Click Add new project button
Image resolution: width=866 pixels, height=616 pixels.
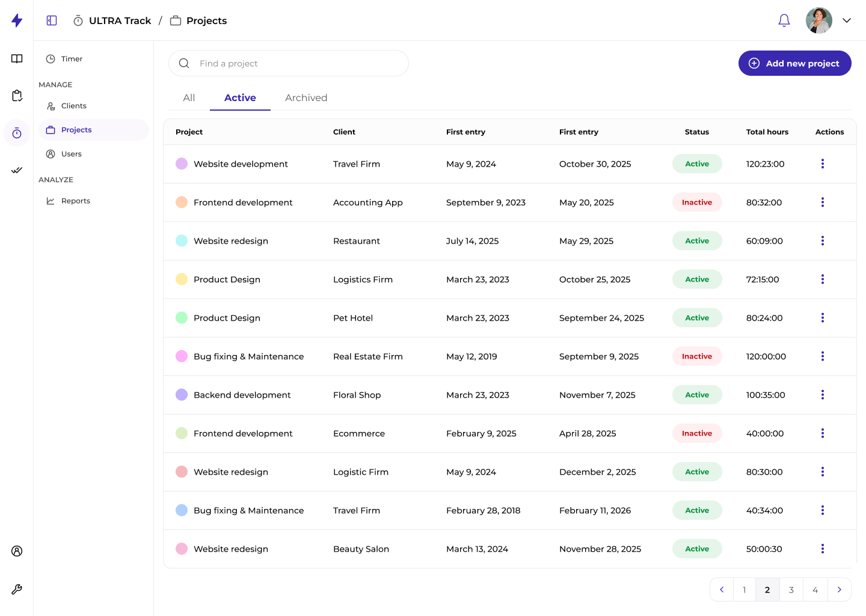(794, 63)
